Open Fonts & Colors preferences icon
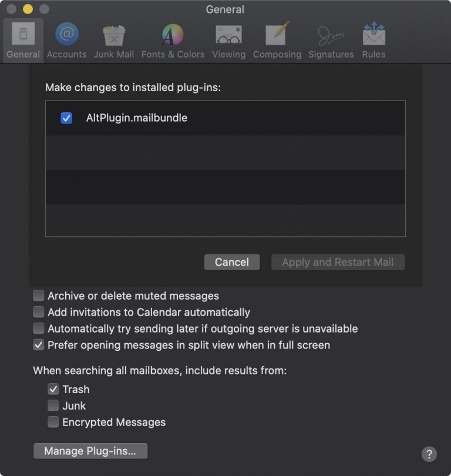The image size is (451, 476). [x=173, y=35]
